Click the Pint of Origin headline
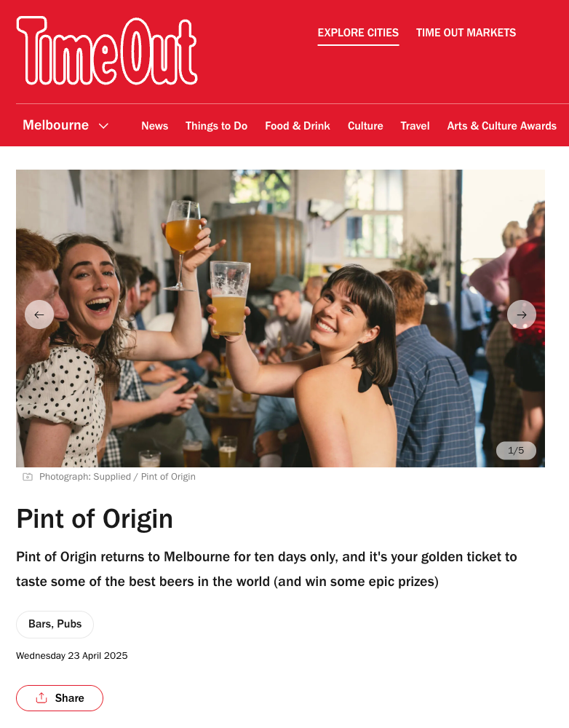This screenshot has width=569, height=728. pyautogui.click(x=95, y=518)
